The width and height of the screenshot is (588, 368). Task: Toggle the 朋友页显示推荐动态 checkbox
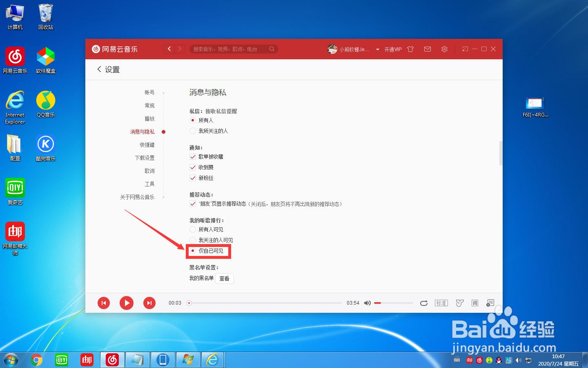pos(193,204)
